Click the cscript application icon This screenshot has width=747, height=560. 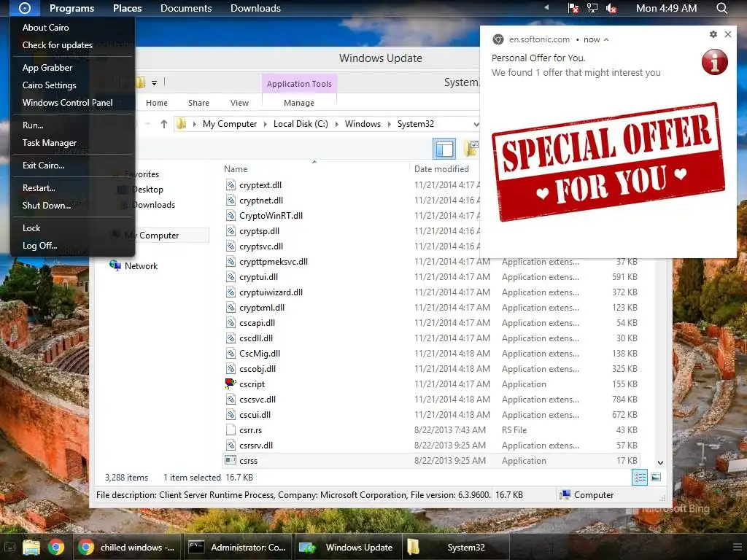point(231,384)
